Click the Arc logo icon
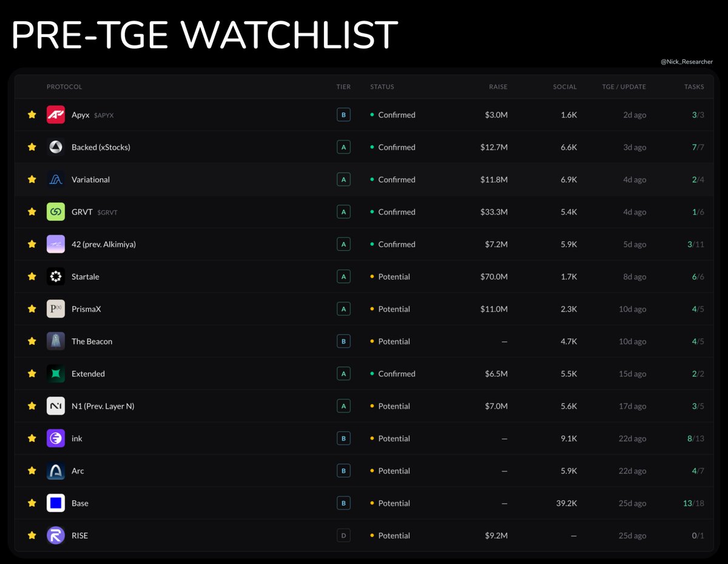 click(x=56, y=471)
